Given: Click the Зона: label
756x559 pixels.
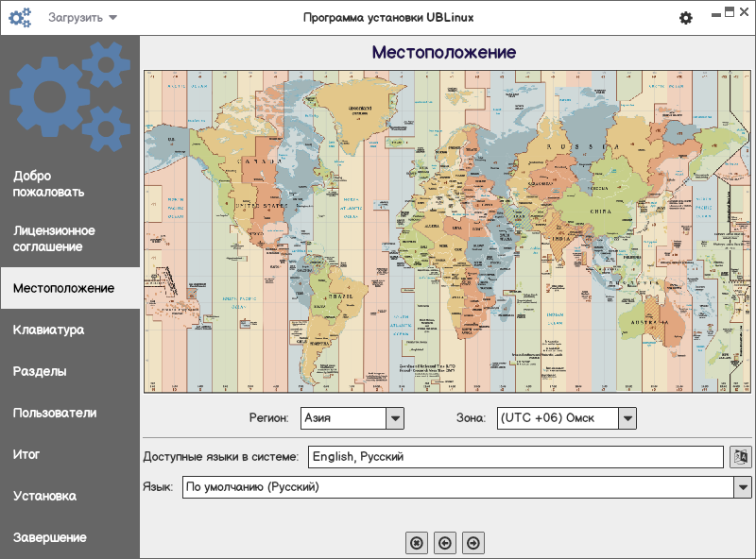Looking at the screenshot, I should 471,418.
